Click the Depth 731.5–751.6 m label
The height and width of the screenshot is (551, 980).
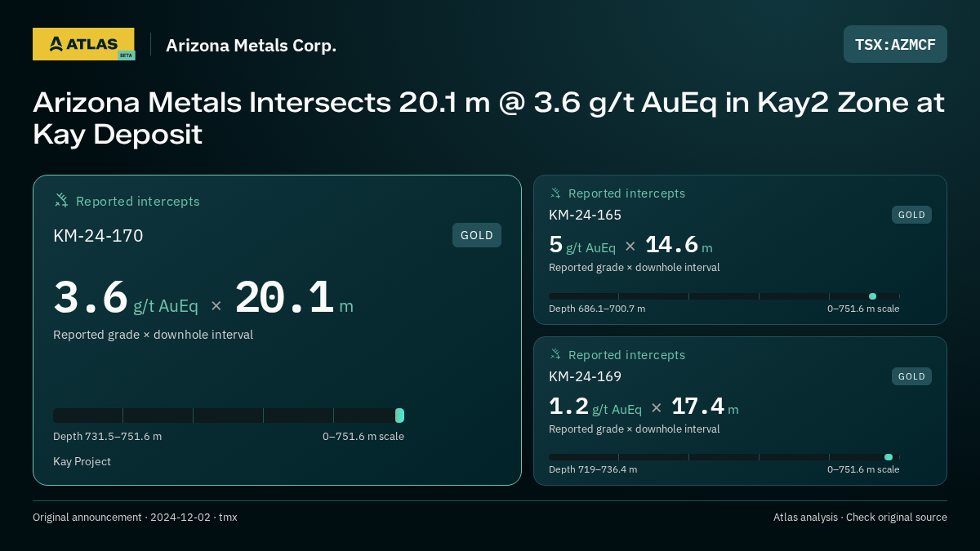point(107,436)
